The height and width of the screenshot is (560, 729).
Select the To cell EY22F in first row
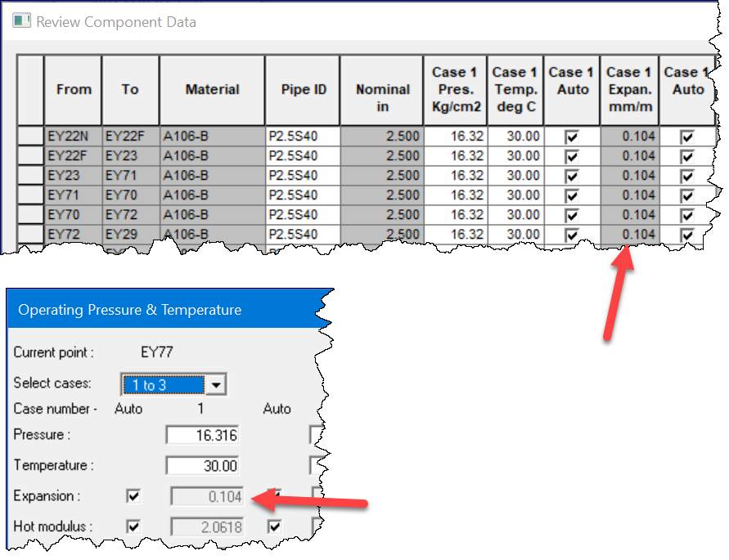pos(130,136)
